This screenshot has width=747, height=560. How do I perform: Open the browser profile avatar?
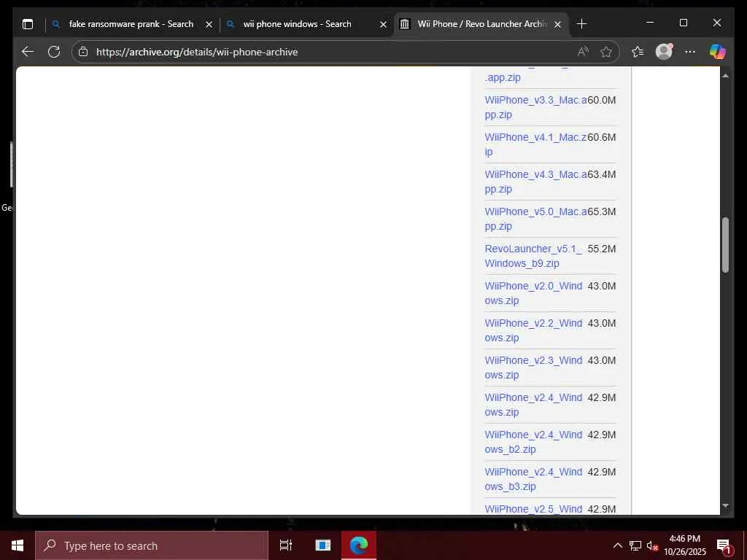[x=664, y=52]
